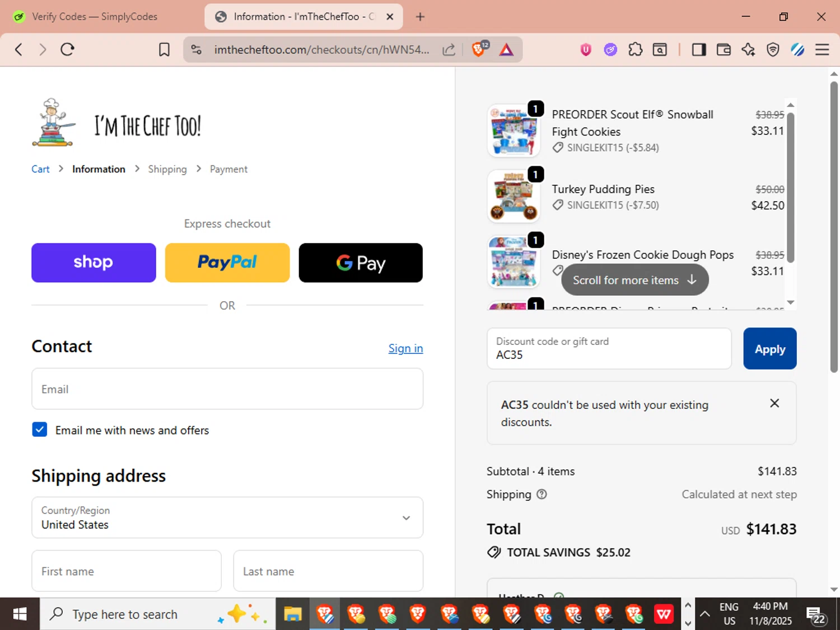Screen dimensions: 840x630
Task: Open a new browser tab
Action: click(x=420, y=17)
